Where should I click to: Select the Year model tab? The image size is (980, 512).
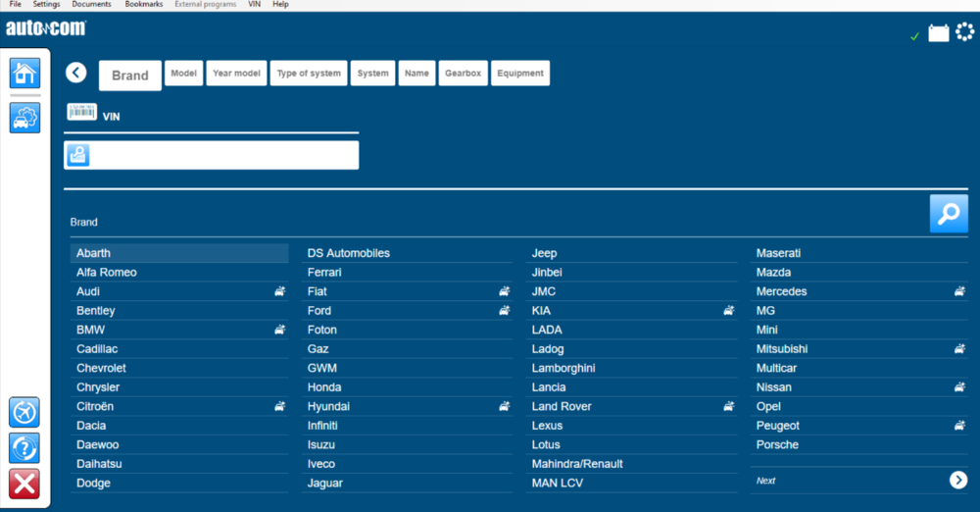pyautogui.click(x=236, y=74)
